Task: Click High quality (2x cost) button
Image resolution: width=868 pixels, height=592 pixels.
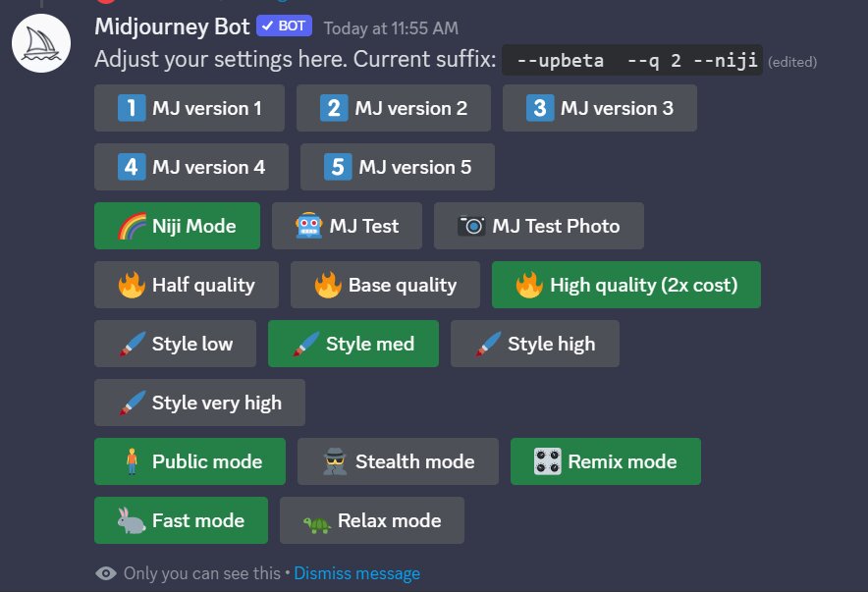Action: pos(625,285)
